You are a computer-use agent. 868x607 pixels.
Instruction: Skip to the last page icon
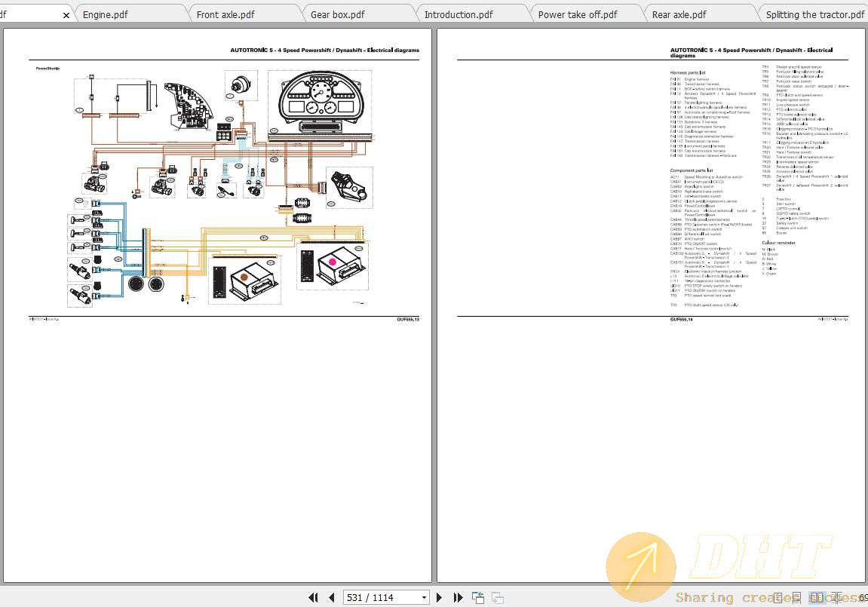pos(459,597)
